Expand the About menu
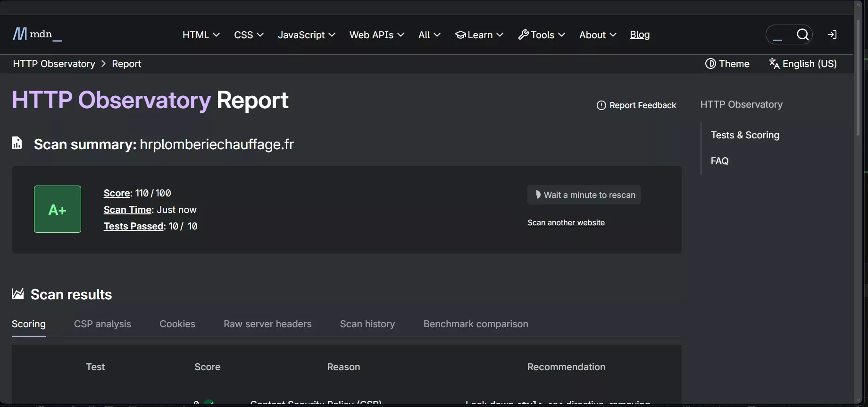Viewport: 868px width, 407px height. click(598, 35)
